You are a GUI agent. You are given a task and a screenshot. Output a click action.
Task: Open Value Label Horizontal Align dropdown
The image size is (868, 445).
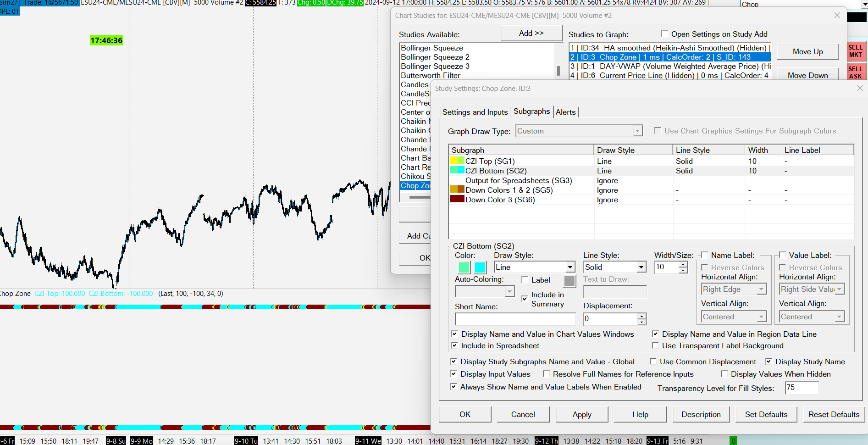[x=839, y=289]
